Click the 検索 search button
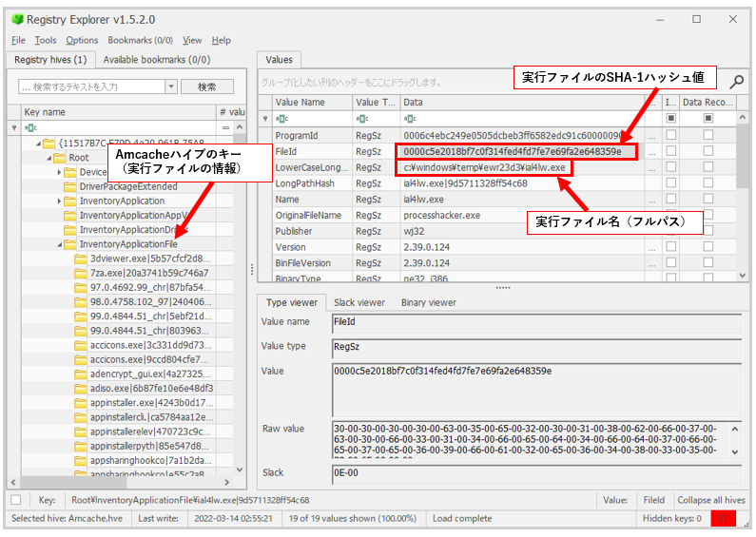756x537 pixels. [207, 86]
